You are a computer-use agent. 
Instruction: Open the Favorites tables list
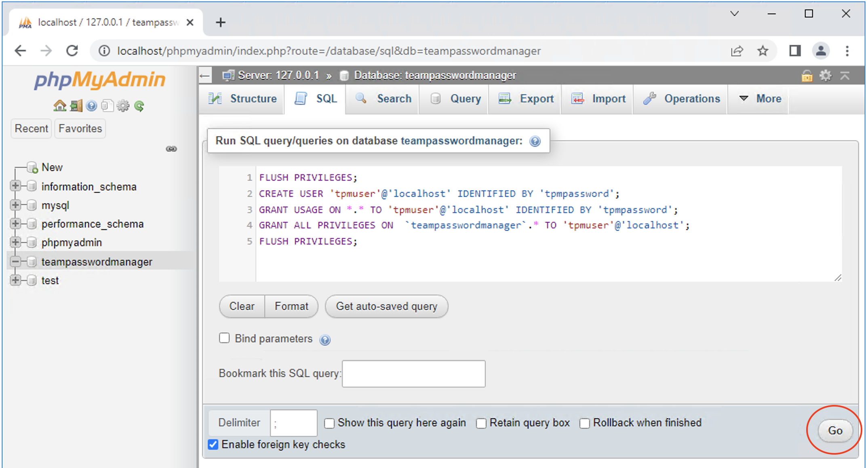pyautogui.click(x=80, y=129)
